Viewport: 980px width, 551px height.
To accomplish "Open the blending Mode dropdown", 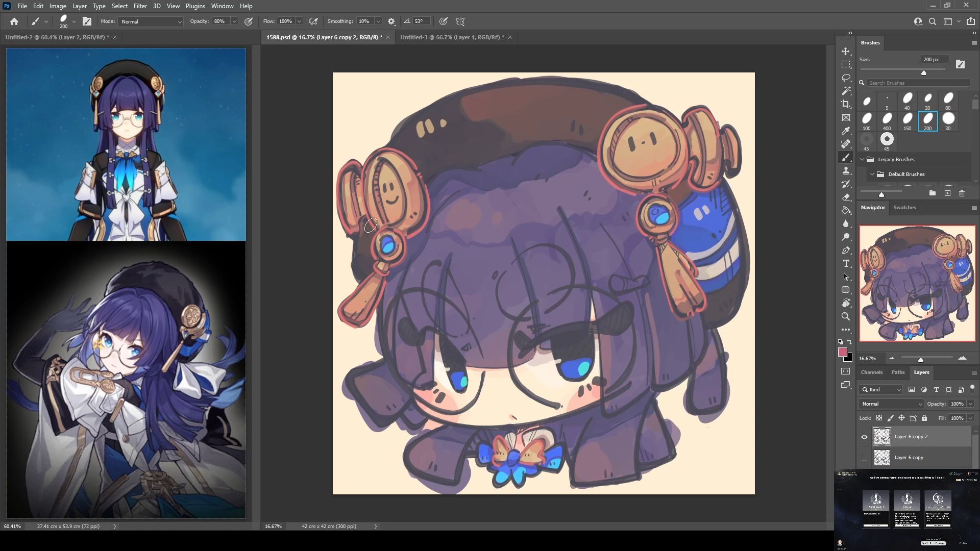I will coord(151,21).
